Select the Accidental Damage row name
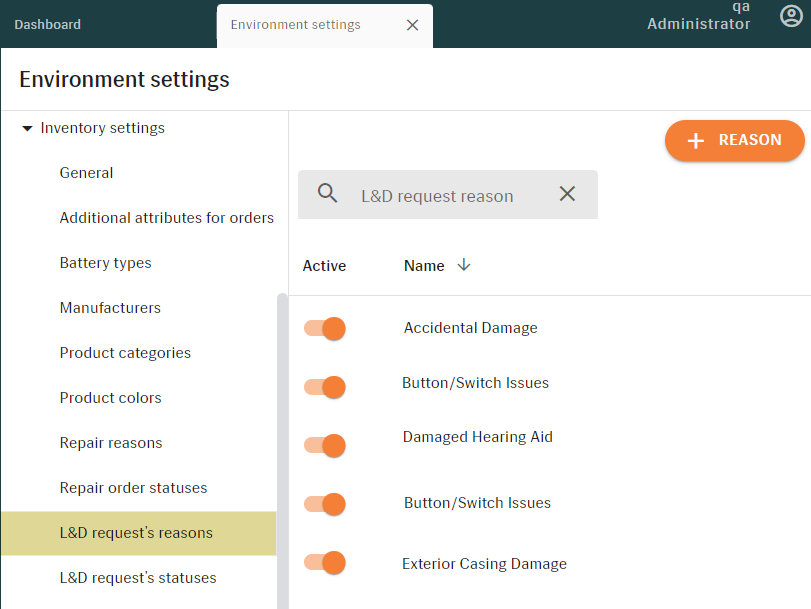811x609 pixels. tap(471, 328)
